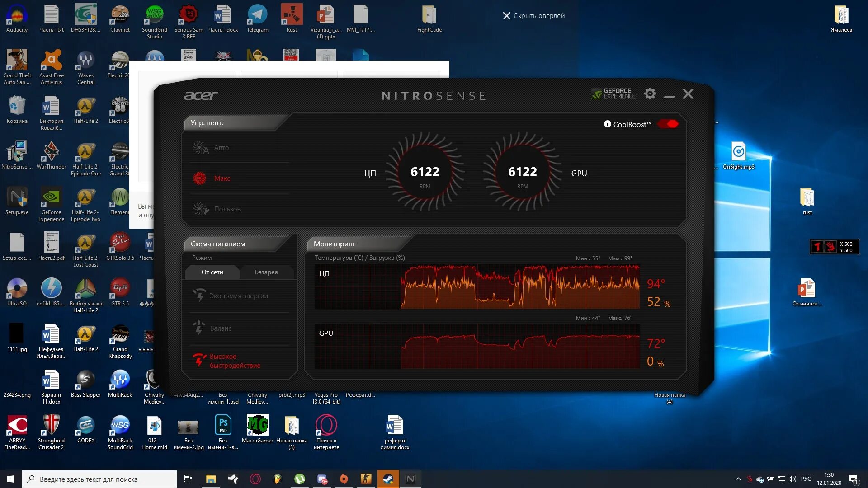Viewport: 868px width, 488px height.
Task: Select реферат химия.docx file
Action: pos(395,433)
